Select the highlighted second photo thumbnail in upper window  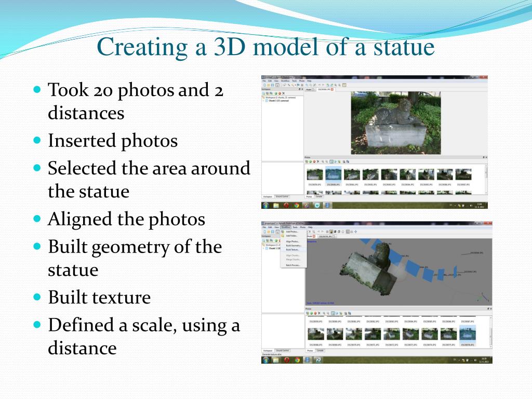333,175
